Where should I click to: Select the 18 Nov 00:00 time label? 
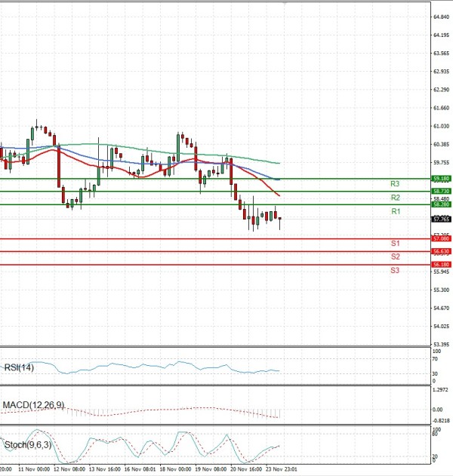(x=175, y=469)
